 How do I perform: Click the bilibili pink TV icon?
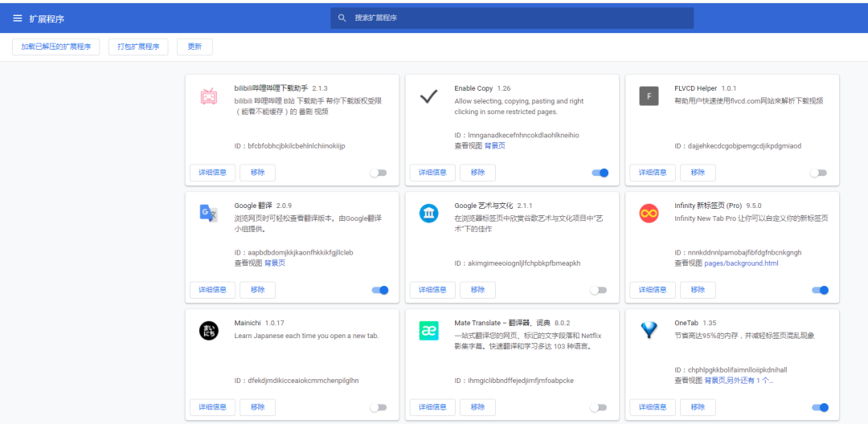click(209, 96)
